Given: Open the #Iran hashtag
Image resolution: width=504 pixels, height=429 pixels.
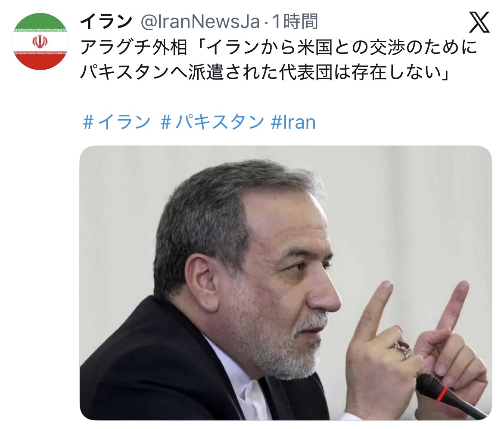Looking at the screenshot, I should point(293,122).
